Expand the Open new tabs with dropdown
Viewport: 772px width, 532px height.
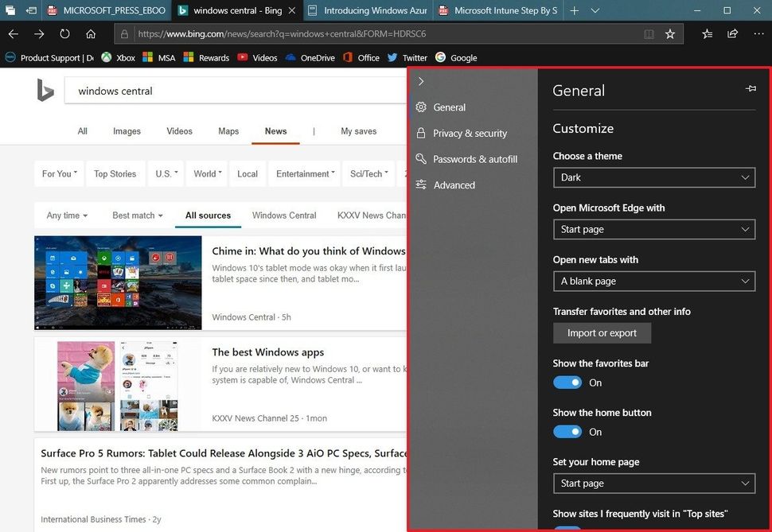pos(653,281)
